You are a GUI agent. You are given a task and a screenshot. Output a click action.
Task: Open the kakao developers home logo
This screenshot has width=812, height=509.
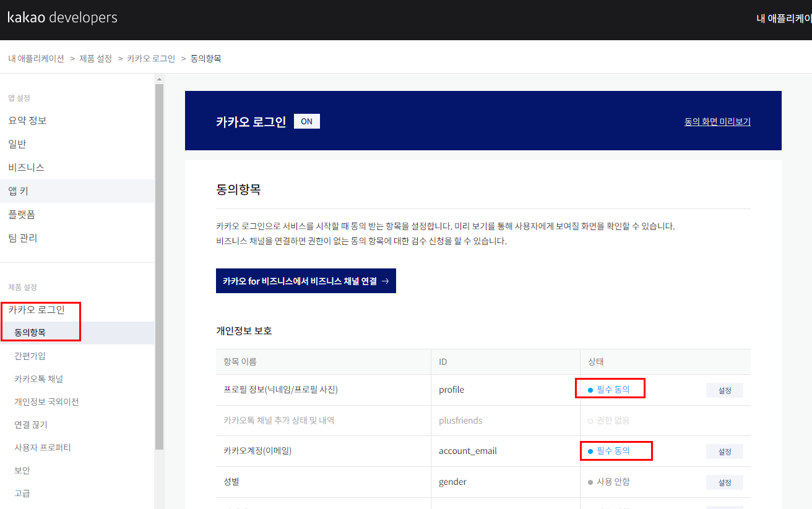pyautogui.click(x=63, y=17)
